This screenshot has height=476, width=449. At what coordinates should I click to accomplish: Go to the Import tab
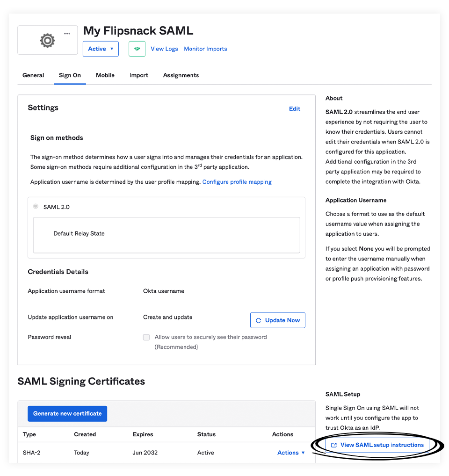pos(139,75)
